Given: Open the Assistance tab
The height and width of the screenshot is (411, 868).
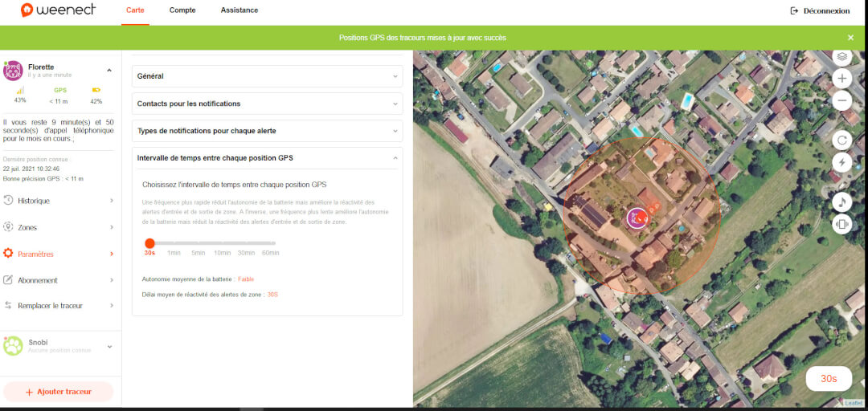Looking at the screenshot, I should pyautogui.click(x=240, y=10).
